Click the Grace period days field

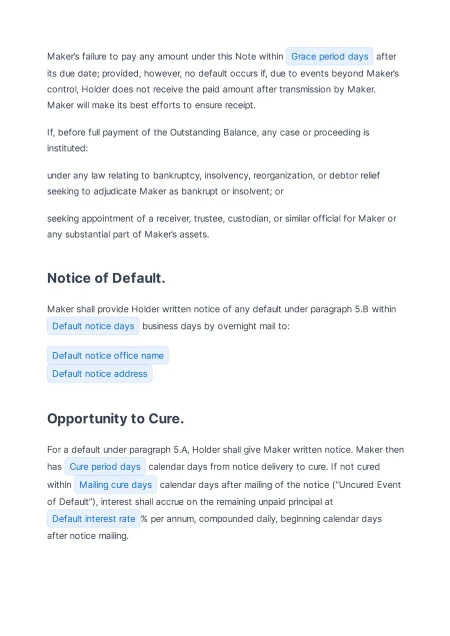329,56
